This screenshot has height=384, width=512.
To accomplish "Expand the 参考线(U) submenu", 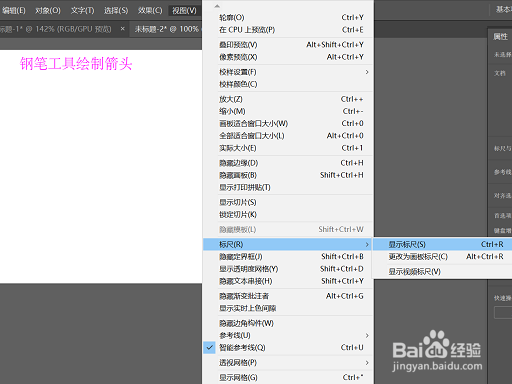I will [x=288, y=335].
